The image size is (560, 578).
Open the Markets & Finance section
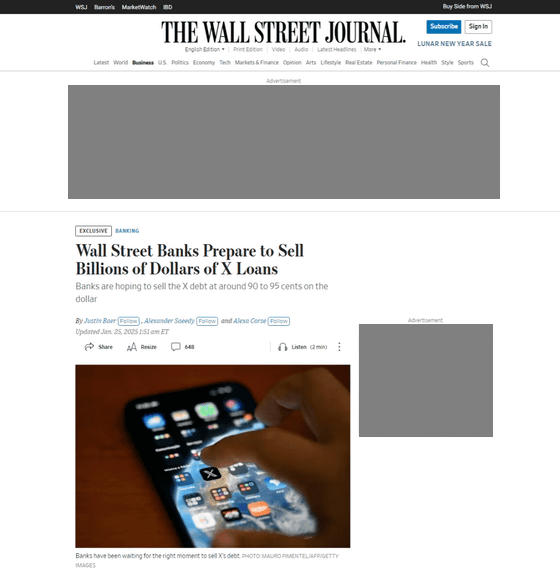click(x=257, y=63)
